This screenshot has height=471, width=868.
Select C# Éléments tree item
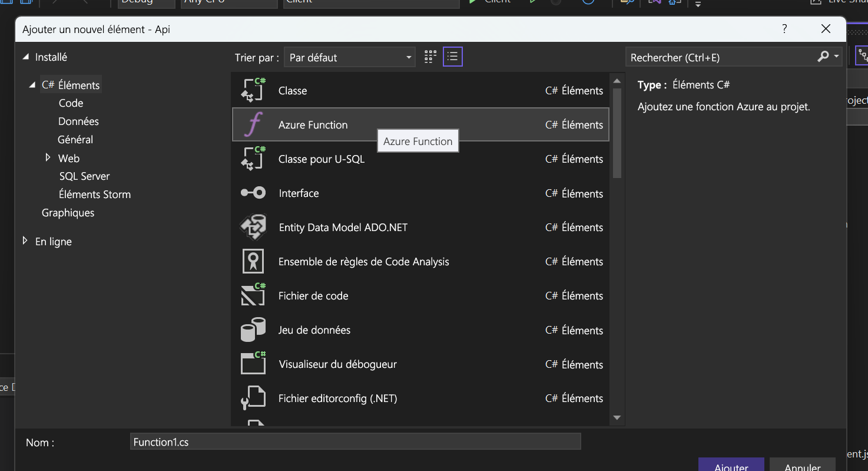point(71,85)
